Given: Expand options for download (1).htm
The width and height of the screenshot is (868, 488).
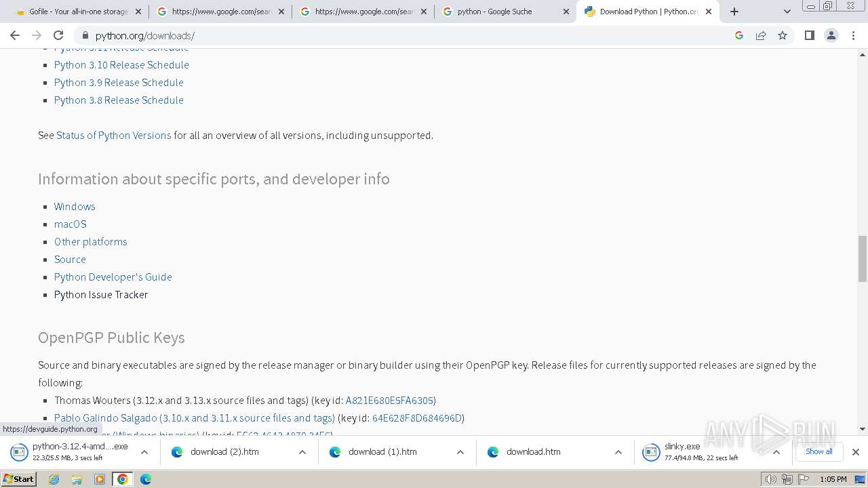Looking at the screenshot, I should click(460, 452).
